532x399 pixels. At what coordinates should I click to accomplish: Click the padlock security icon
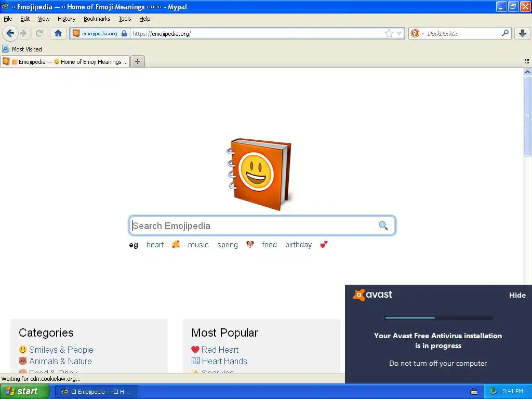point(124,33)
